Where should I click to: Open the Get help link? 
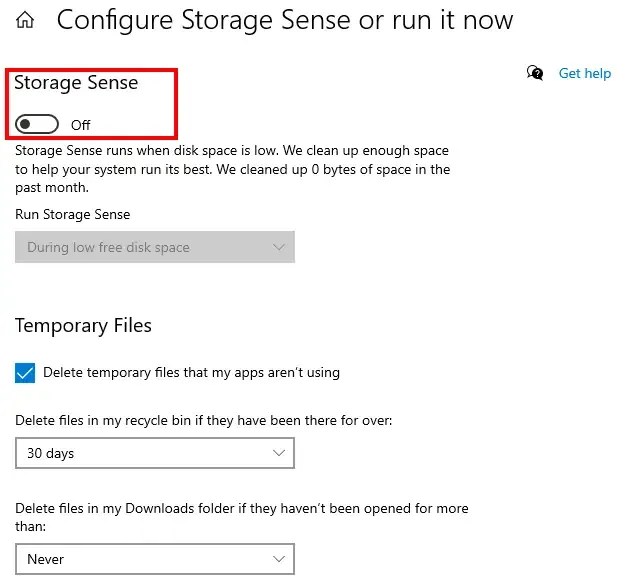click(584, 73)
